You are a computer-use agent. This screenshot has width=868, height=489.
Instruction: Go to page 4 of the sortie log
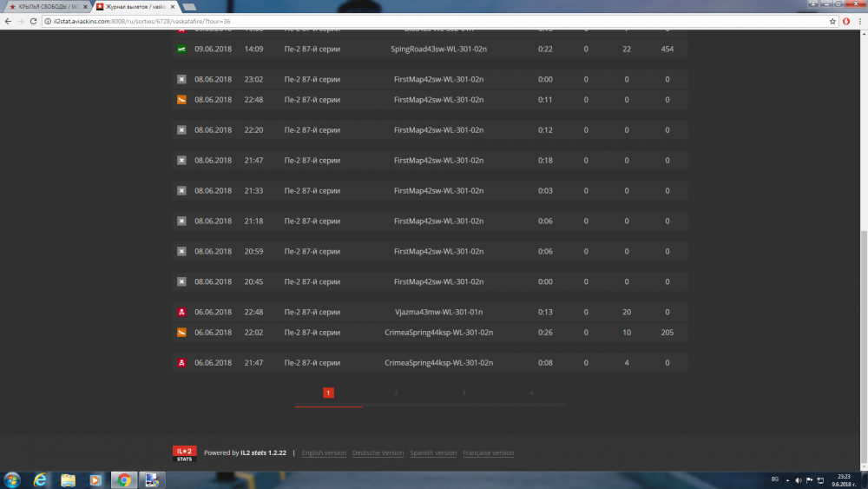click(531, 393)
